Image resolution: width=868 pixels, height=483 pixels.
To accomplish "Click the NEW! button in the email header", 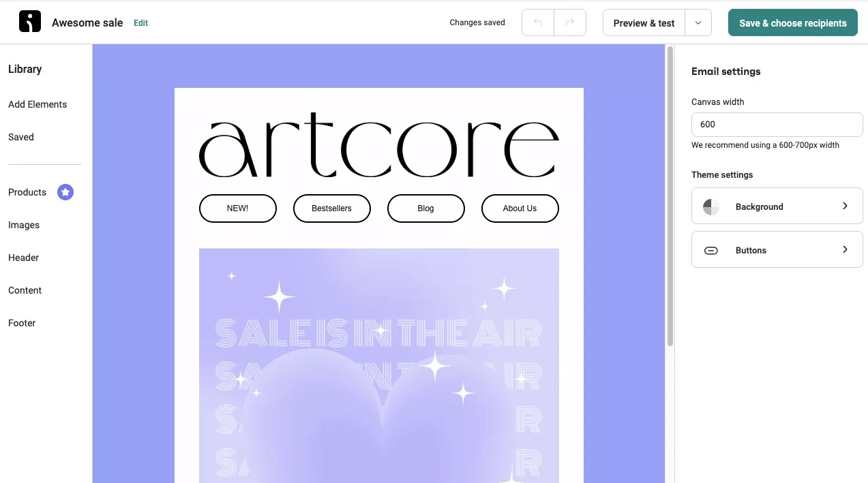I will [237, 208].
